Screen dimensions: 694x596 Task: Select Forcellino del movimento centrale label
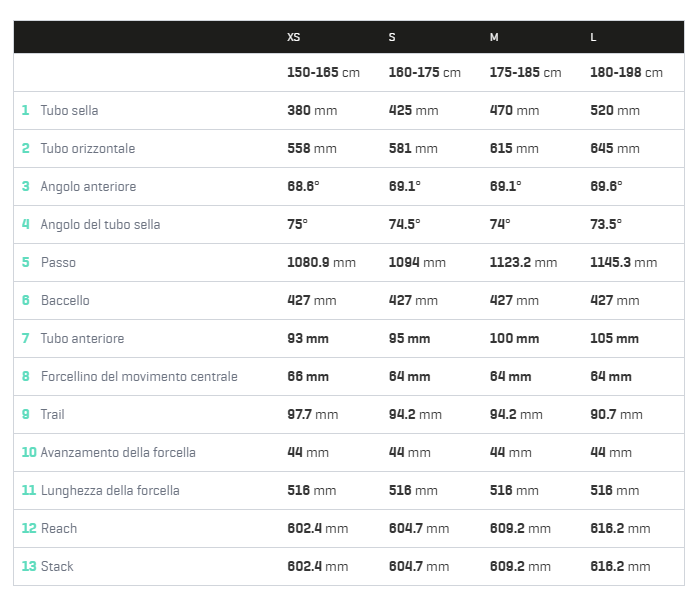click(x=139, y=377)
